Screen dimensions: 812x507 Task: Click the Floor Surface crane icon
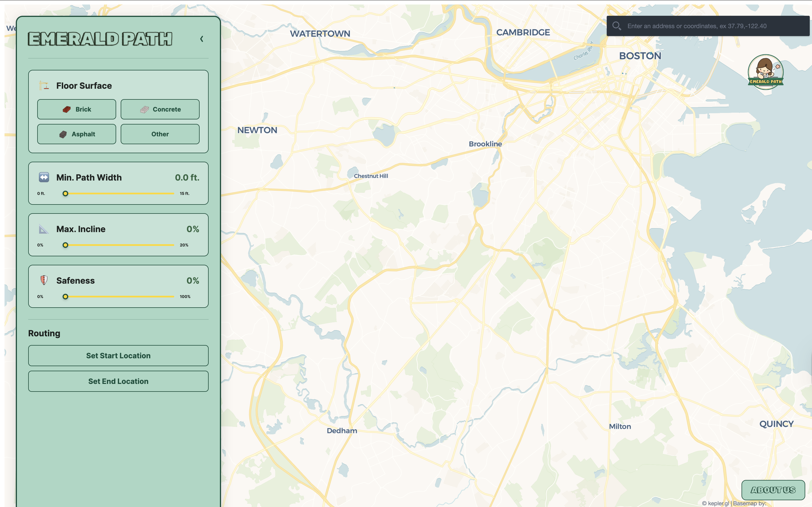tap(44, 86)
